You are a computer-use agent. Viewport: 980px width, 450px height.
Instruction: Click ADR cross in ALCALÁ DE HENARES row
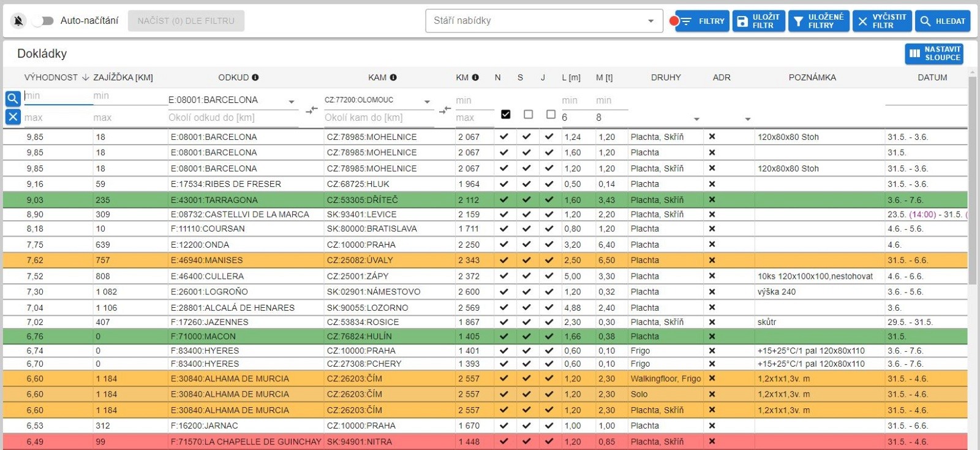click(712, 307)
